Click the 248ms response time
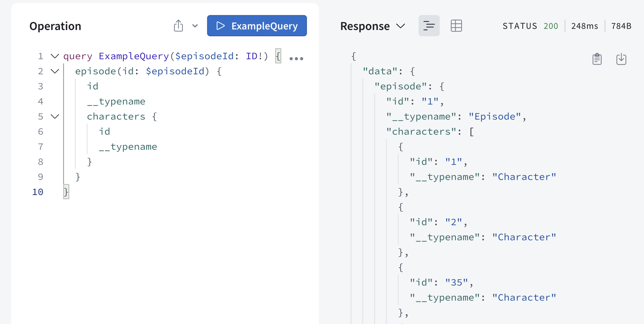This screenshot has height=324, width=644. (584, 26)
